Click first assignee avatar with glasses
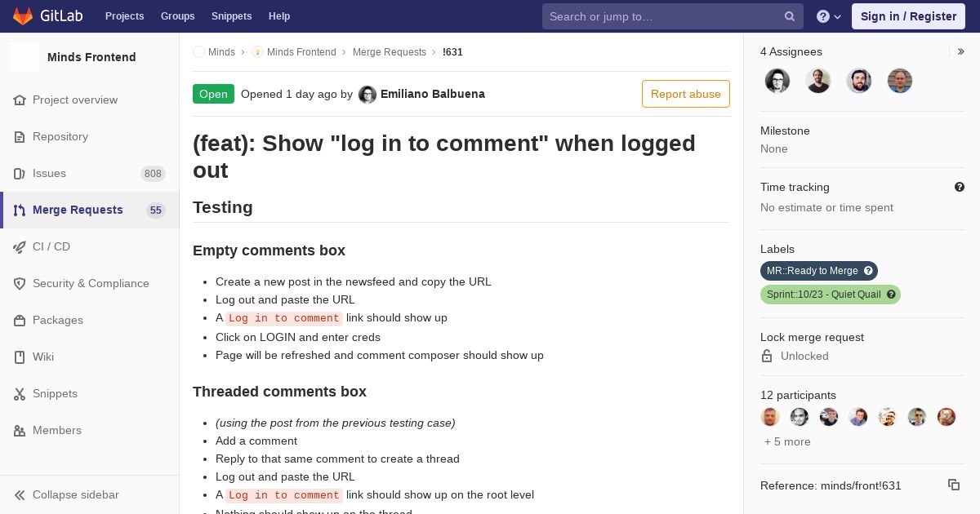The image size is (980, 514). click(777, 81)
